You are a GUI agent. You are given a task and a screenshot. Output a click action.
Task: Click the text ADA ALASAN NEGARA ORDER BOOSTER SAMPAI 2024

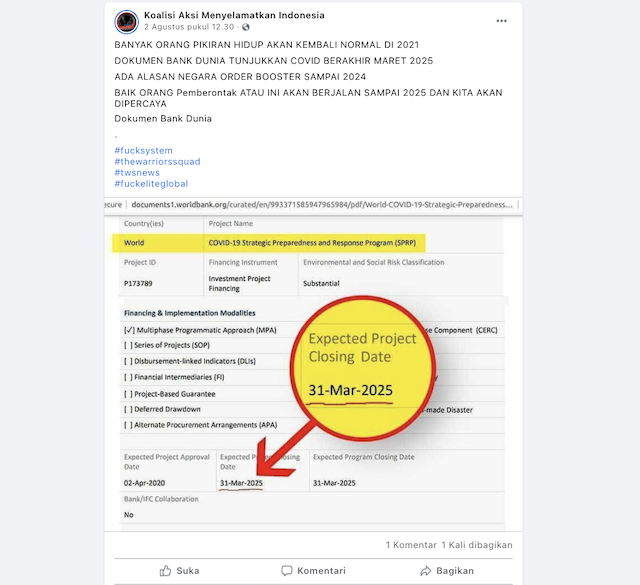(x=240, y=77)
